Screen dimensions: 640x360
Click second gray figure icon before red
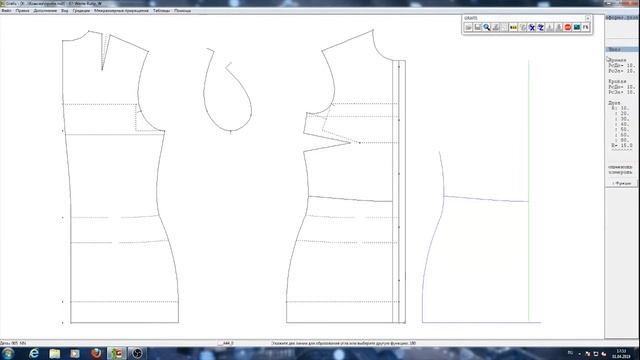pyautogui.click(x=559, y=27)
